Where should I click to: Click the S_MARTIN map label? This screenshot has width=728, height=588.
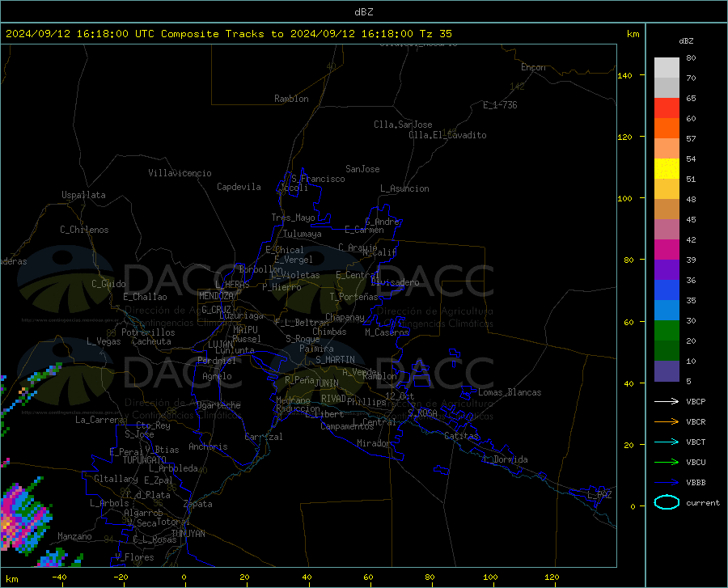pyautogui.click(x=335, y=360)
